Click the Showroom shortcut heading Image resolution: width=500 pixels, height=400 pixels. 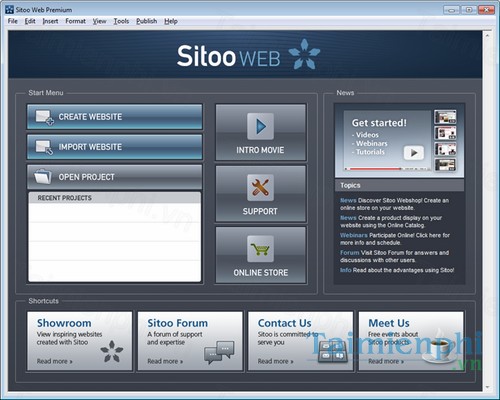pyautogui.click(x=64, y=323)
